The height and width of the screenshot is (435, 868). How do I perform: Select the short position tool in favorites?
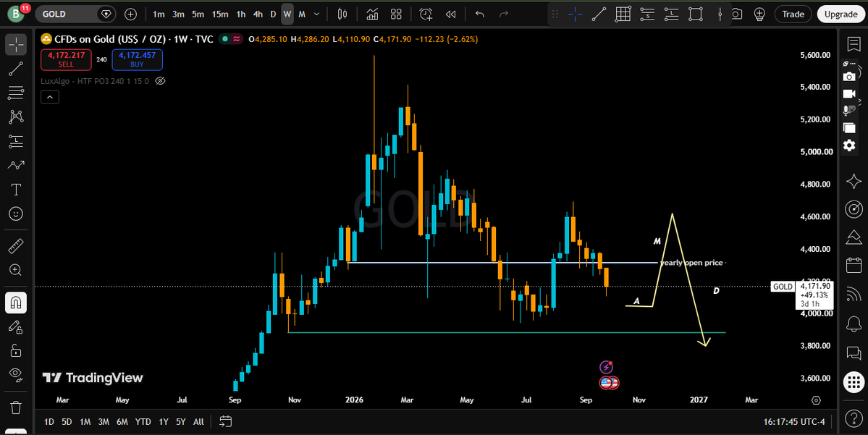(x=647, y=14)
